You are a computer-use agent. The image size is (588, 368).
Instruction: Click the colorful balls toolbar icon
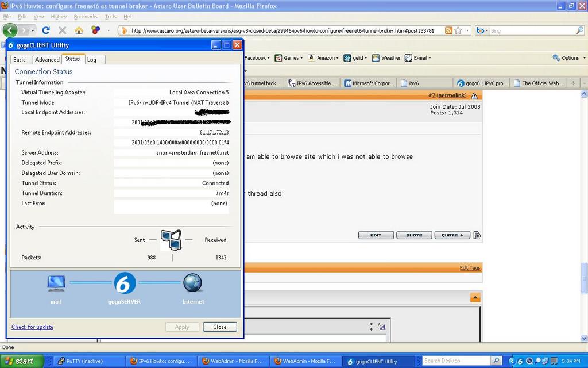coord(96,30)
